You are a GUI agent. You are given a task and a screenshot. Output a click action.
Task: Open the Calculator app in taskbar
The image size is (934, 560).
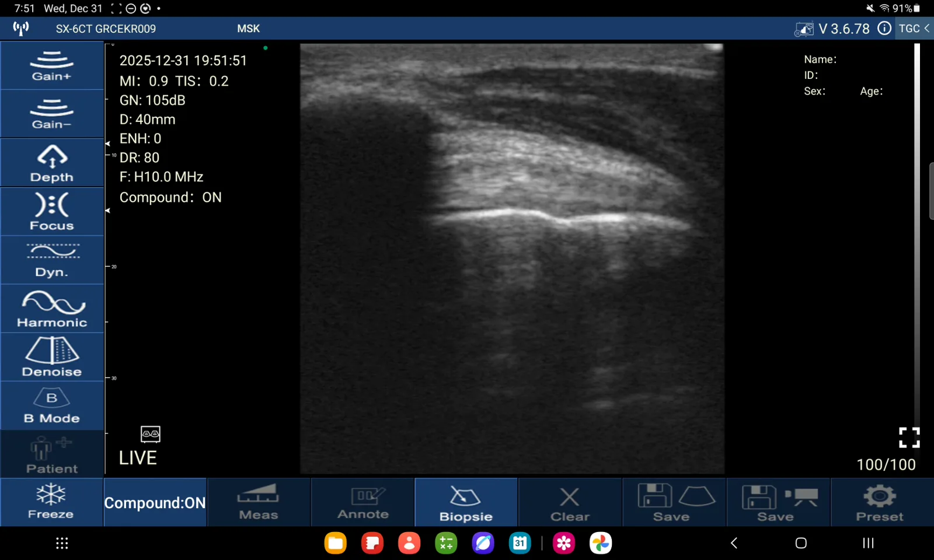(446, 543)
